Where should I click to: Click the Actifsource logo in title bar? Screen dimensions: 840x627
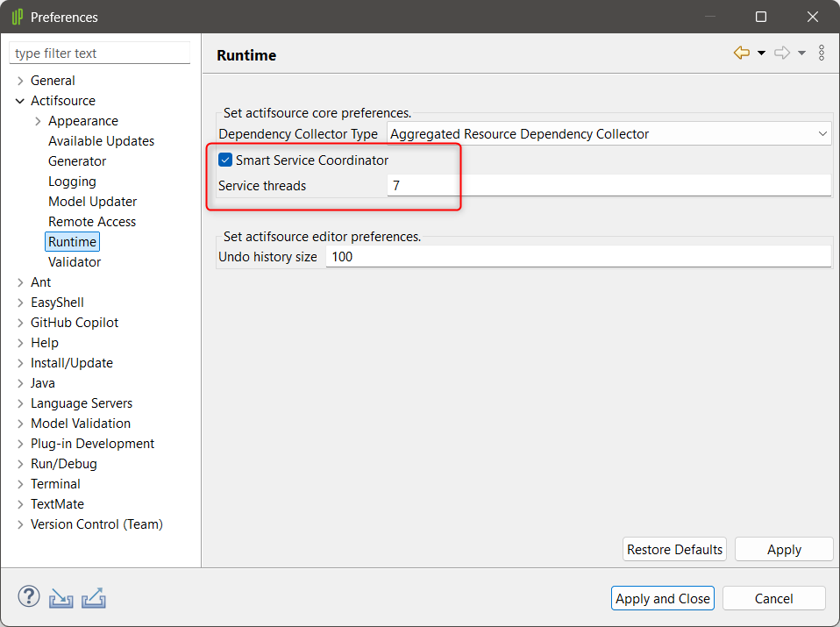click(x=18, y=18)
